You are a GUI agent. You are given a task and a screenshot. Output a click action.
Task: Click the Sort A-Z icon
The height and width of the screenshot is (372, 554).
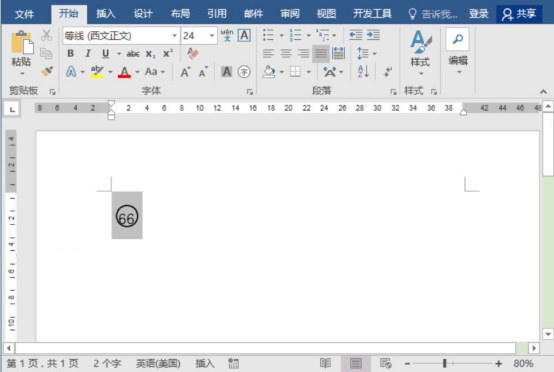click(x=363, y=72)
